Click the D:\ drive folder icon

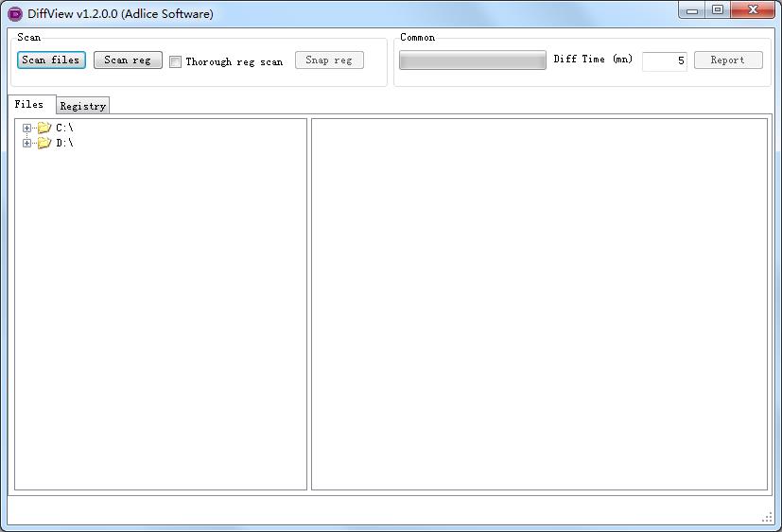pyautogui.click(x=43, y=143)
